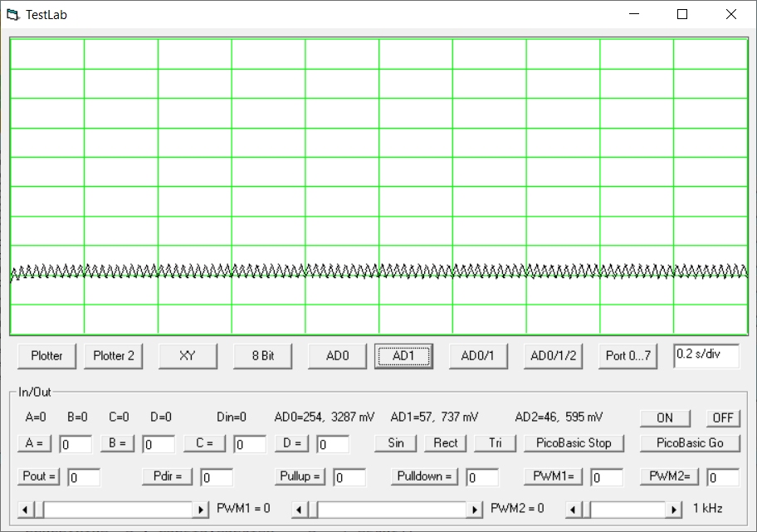Click the TestLab app icon in title bar

point(12,14)
